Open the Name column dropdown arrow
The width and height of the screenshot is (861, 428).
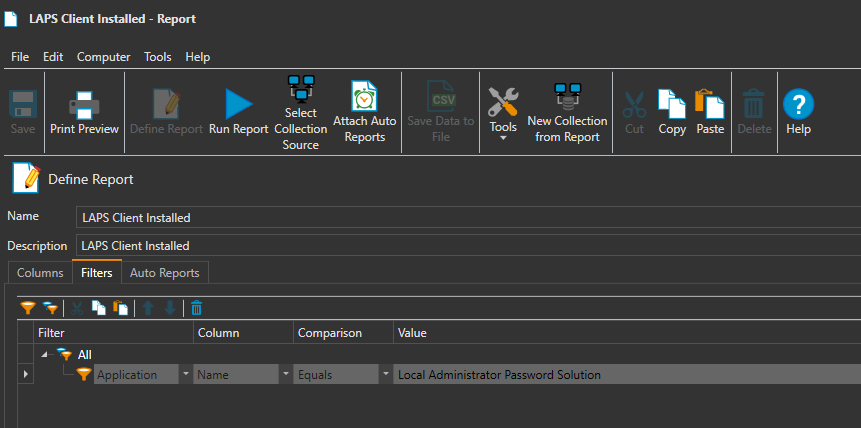click(x=285, y=375)
